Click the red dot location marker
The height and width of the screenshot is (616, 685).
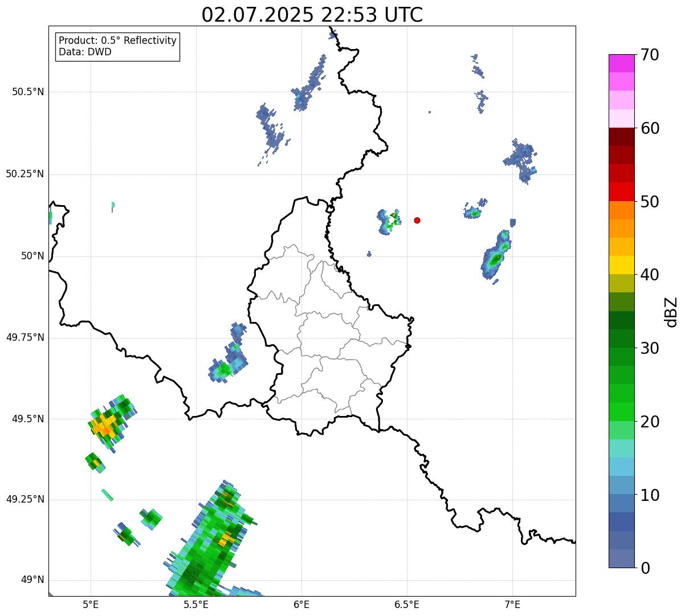(x=417, y=220)
